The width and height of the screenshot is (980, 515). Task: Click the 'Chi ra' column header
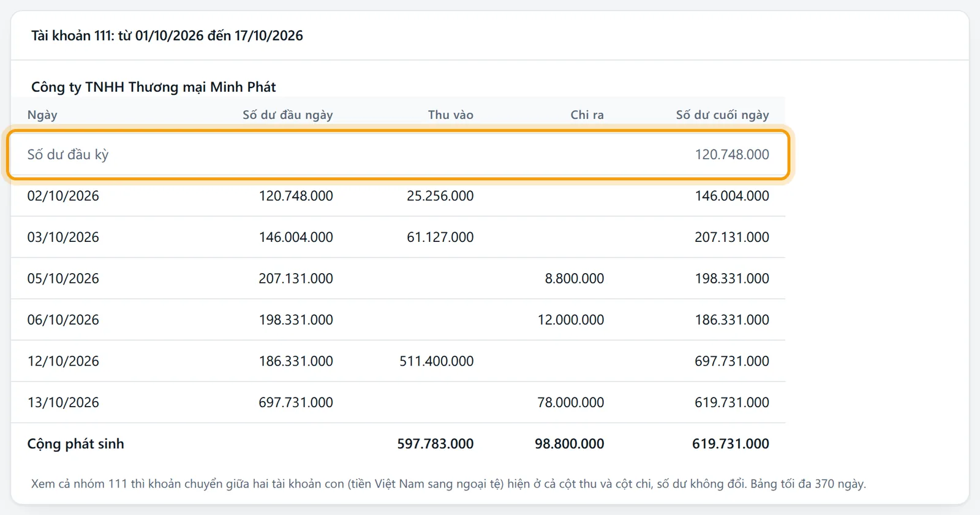587,115
